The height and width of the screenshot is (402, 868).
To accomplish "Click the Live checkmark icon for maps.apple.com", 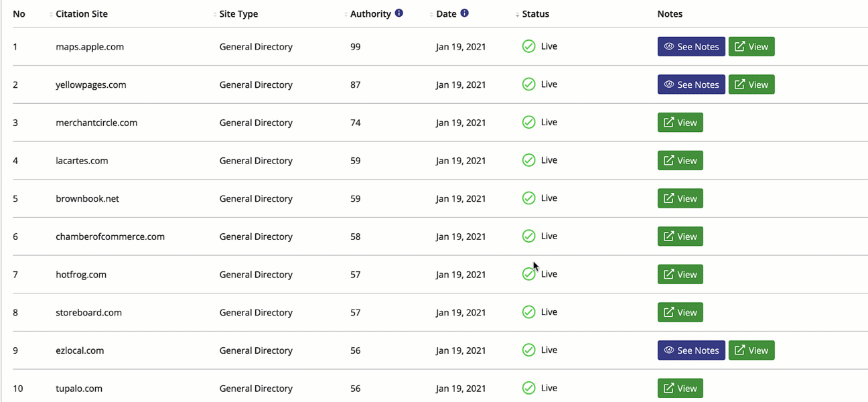I will click(528, 46).
